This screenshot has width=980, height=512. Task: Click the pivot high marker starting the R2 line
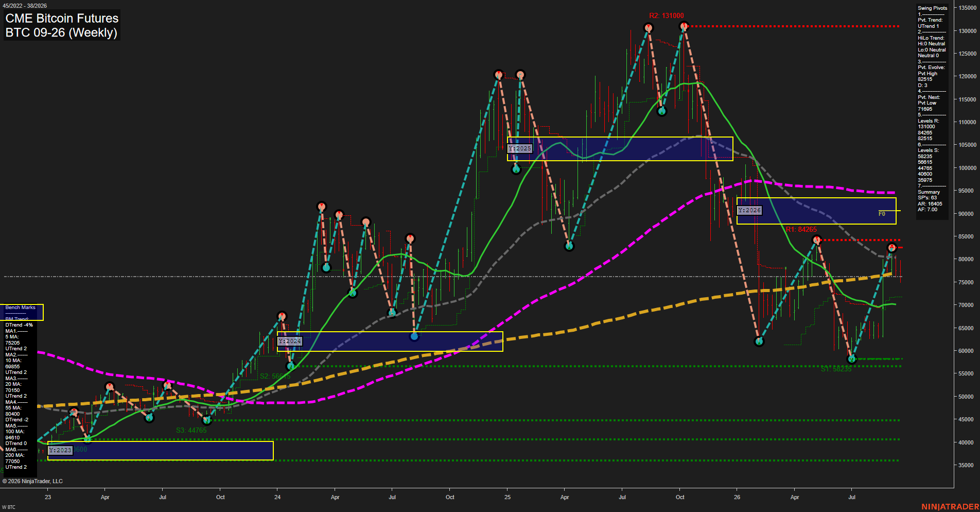(x=684, y=26)
